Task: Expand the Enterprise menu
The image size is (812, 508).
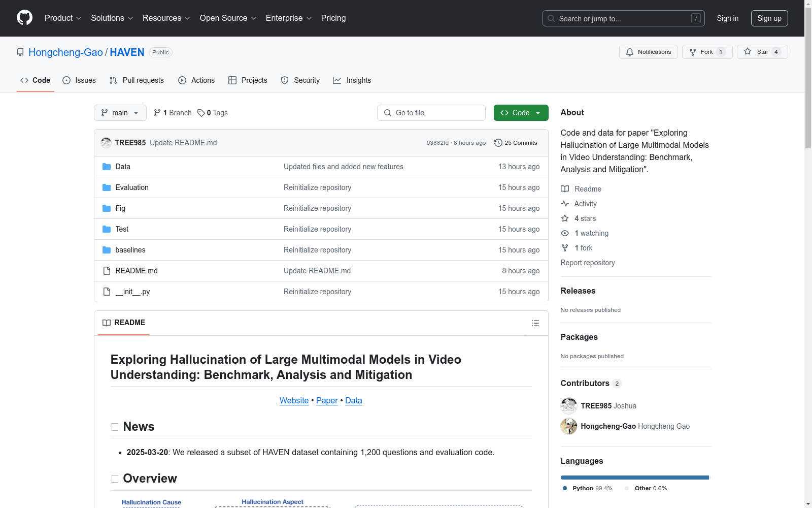Action: (289, 18)
